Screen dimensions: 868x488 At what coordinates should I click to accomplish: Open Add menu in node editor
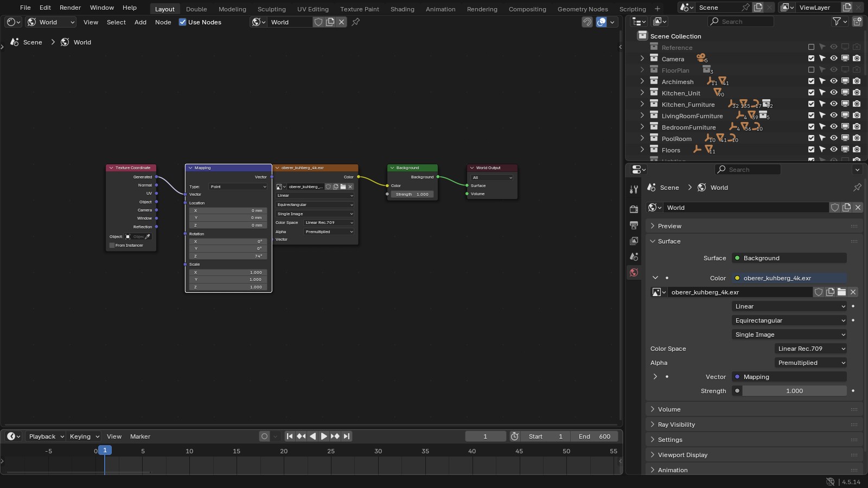point(140,22)
